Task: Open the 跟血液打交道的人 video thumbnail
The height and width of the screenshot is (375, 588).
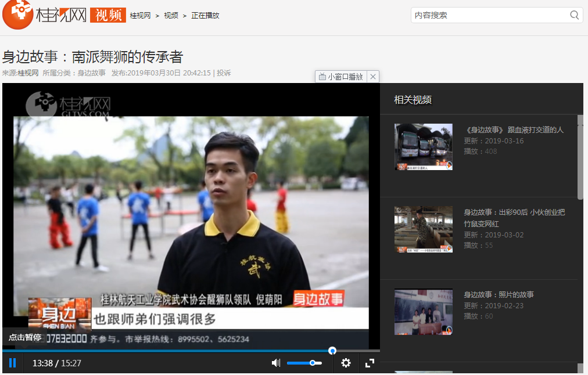Action: tap(423, 146)
